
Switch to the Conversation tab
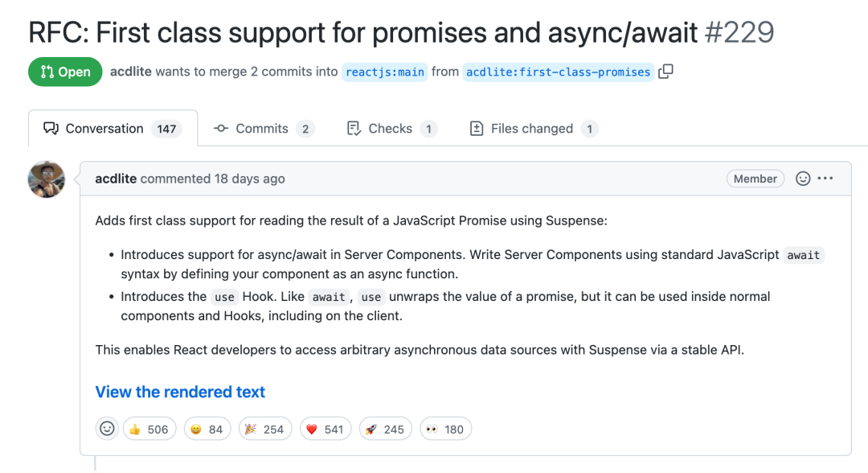[x=113, y=129]
